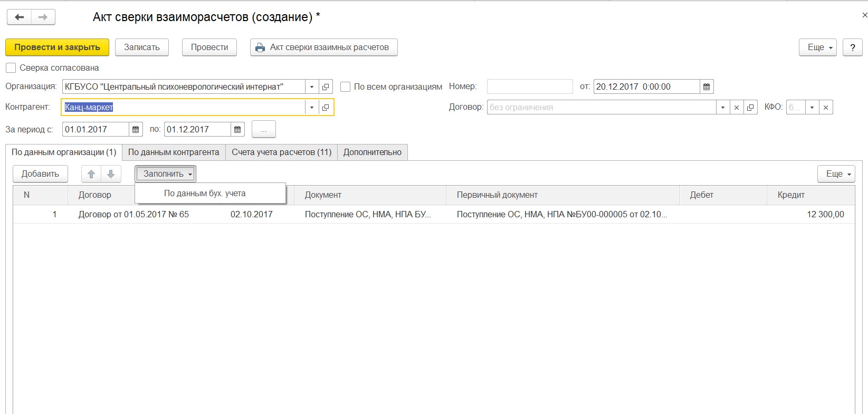Open the calendar for period start date
Viewport: 868px width, 414px height.
tap(136, 129)
